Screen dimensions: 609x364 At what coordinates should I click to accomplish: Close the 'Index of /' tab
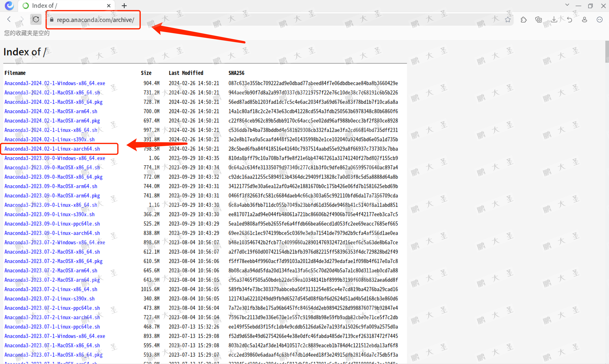[109, 6]
